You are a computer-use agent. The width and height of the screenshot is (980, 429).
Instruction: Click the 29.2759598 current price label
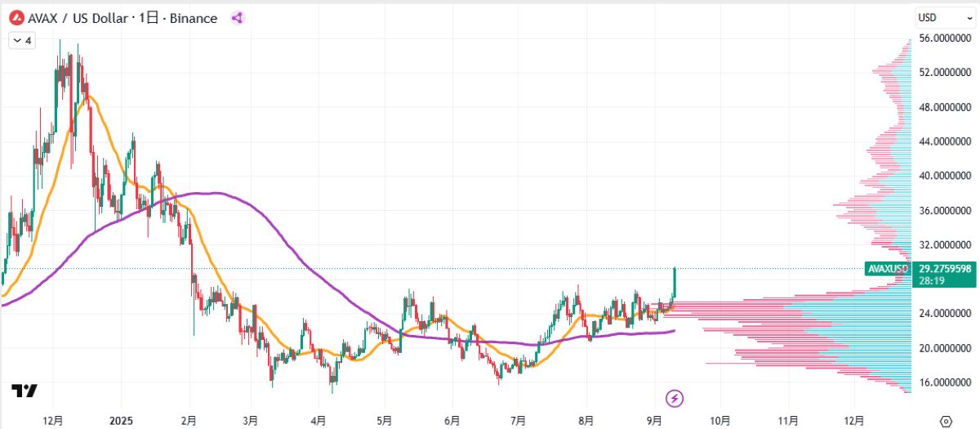point(944,268)
